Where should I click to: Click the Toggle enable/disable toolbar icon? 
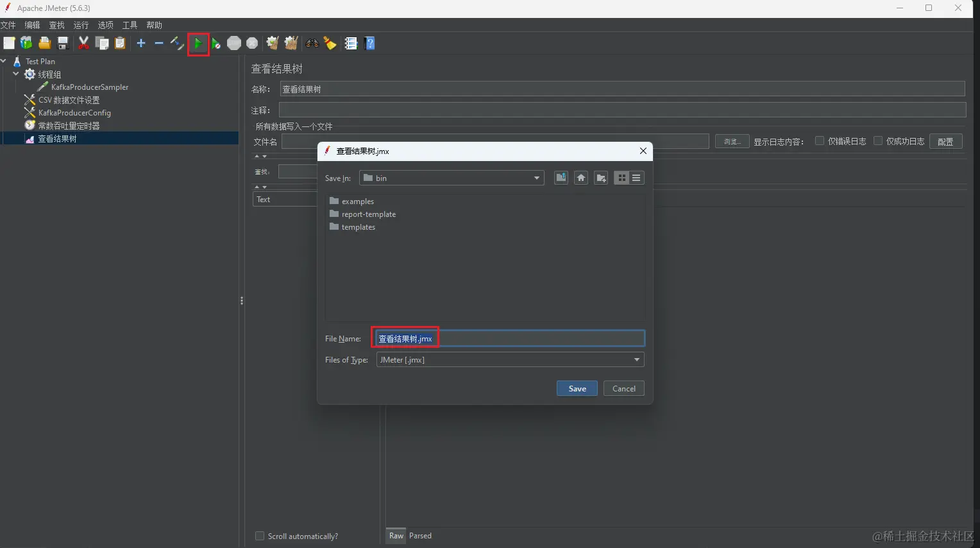pyautogui.click(x=177, y=43)
